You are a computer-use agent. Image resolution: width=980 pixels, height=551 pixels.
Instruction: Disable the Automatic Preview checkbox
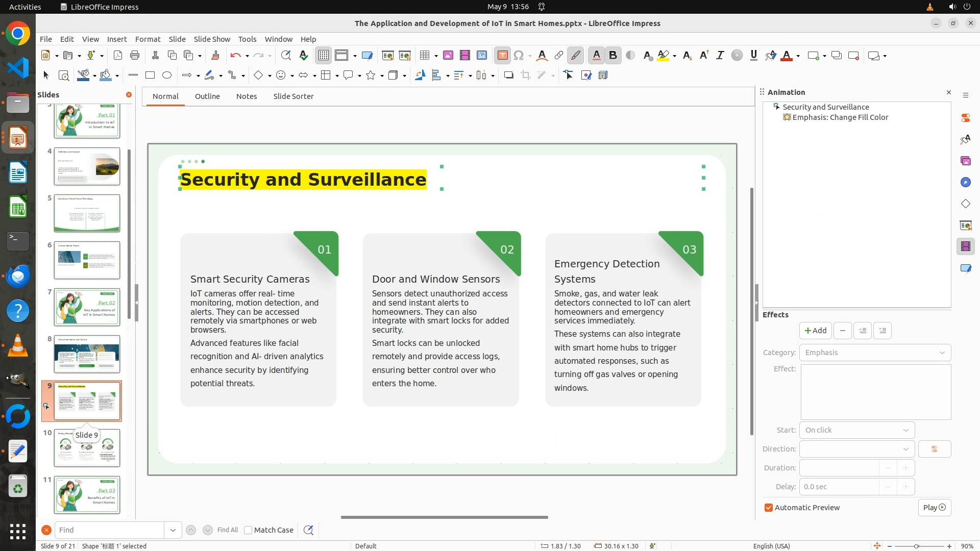769,508
